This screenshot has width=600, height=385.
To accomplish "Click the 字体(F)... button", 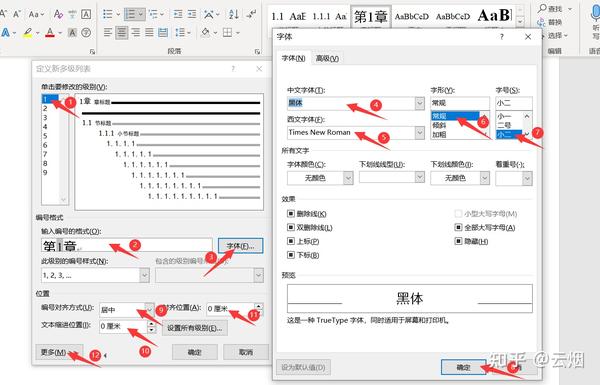I will tap(241, 246).
